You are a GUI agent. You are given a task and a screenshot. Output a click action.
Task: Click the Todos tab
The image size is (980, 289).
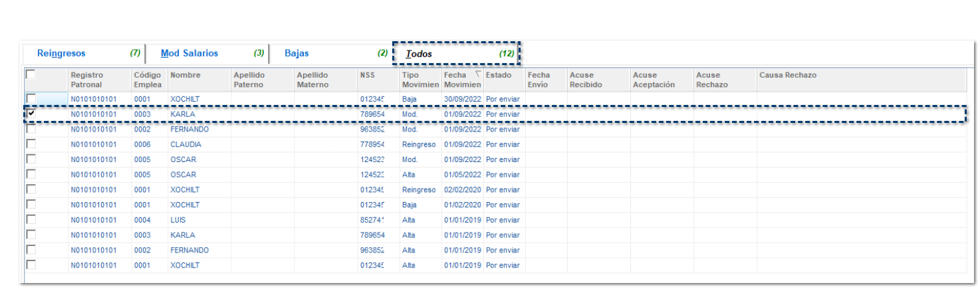[420, 53]
